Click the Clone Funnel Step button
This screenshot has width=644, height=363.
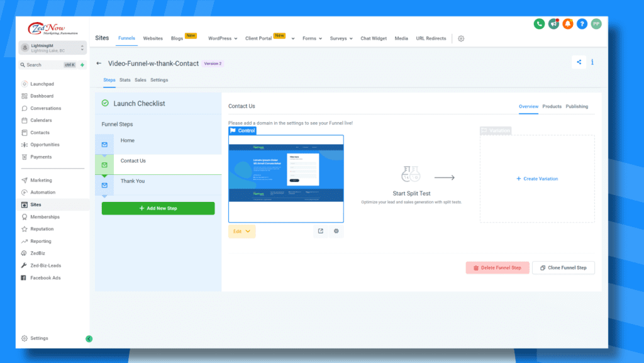563,267
